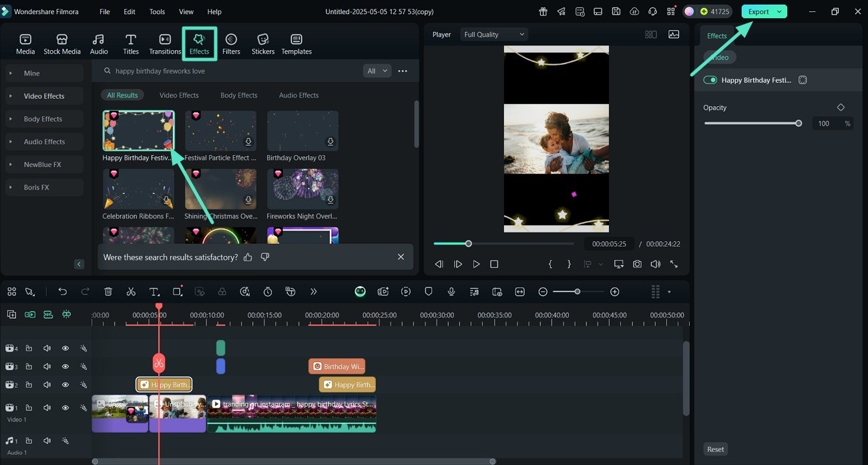
Task: Open the keyframe diamond next to Opacity
Action: (x=841, y=107)
